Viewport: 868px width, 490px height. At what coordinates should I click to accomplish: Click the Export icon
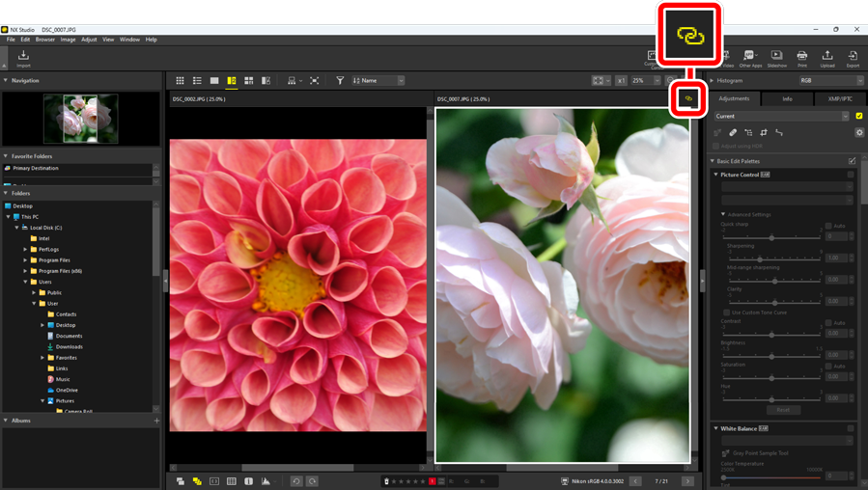(853, 59)
